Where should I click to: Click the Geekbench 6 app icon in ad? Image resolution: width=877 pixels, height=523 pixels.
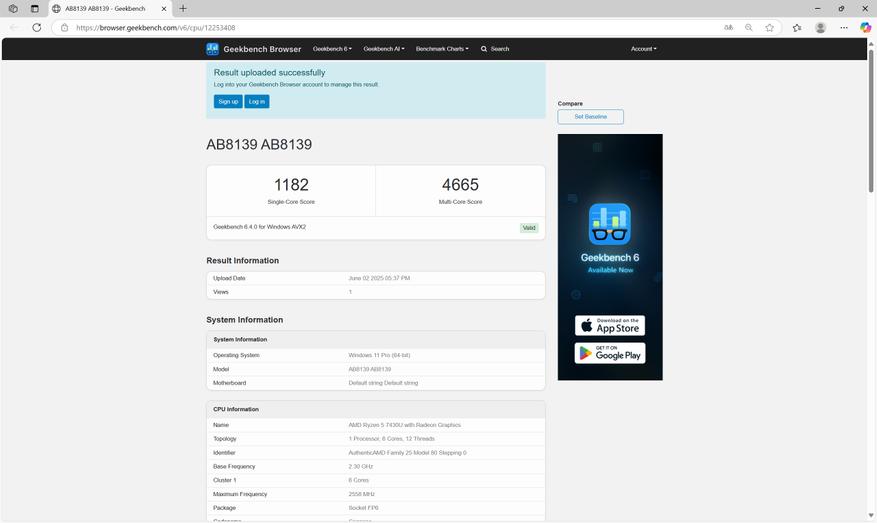click(610, 224)
